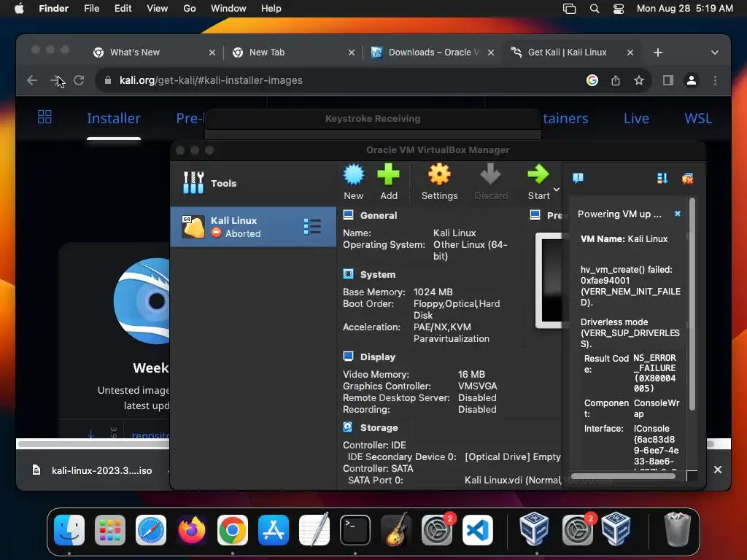Open VM Settings gear icon

click(439, 175)
